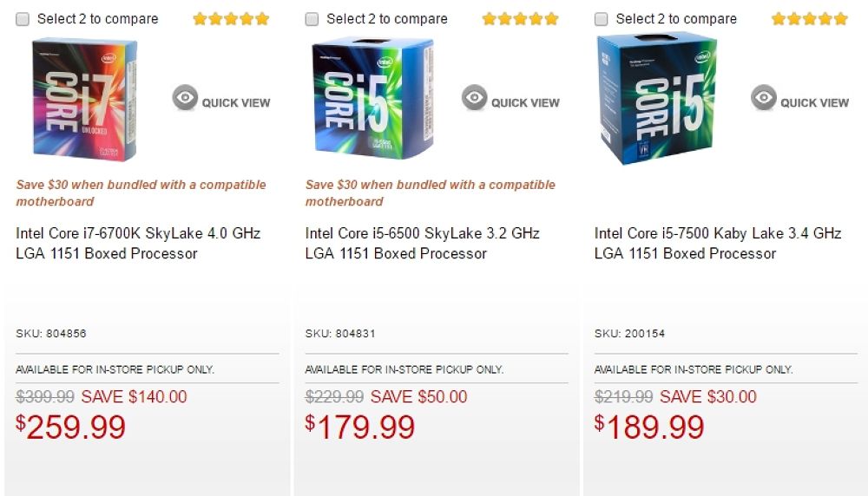
Task: Click the Quick View eye icon for i5-7500
Action: [x=764, y=98]
